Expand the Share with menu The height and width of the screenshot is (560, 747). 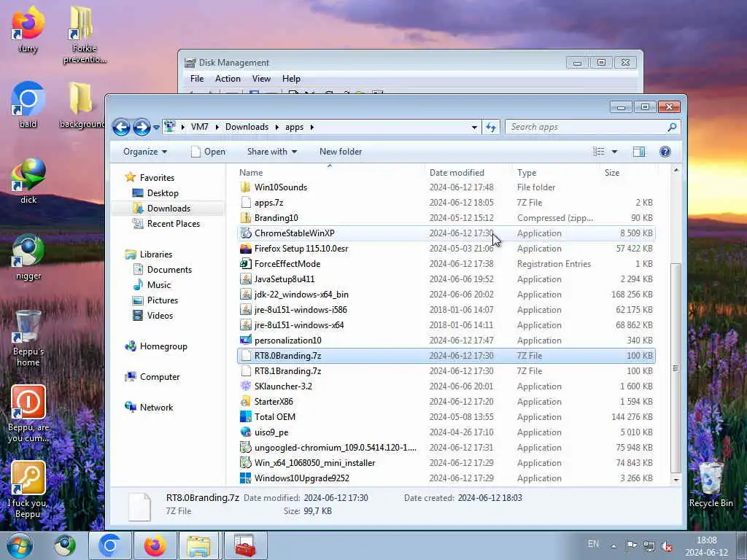[271, 152]
